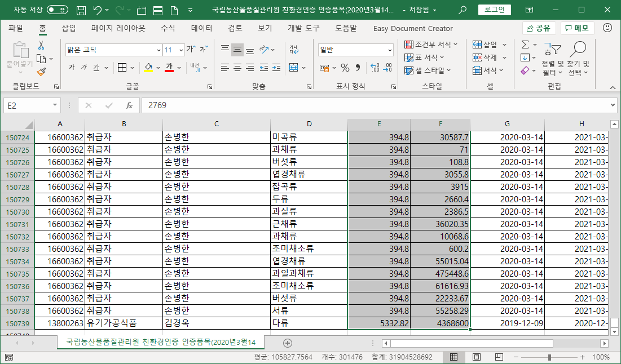621x364 pixels.
Task: Click the Format Painter brush icon
Action: [41, 72]
